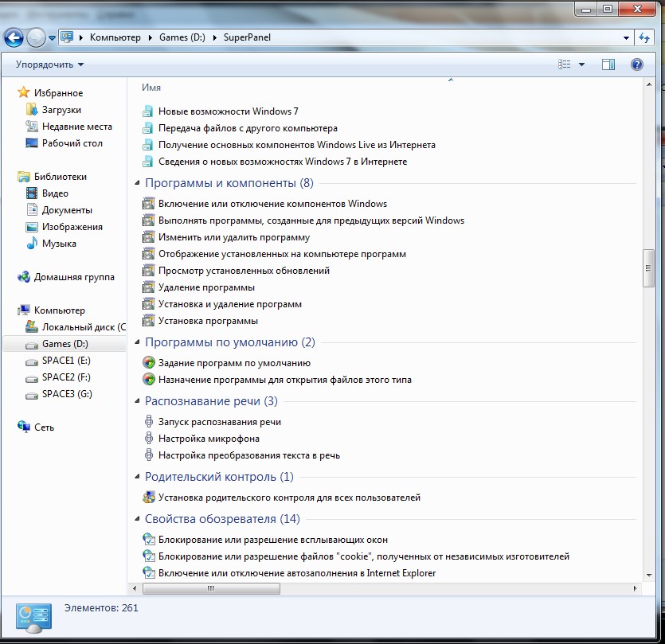Open the Изображения library
The height and width of the screenshot is (644, 665).
72,227
